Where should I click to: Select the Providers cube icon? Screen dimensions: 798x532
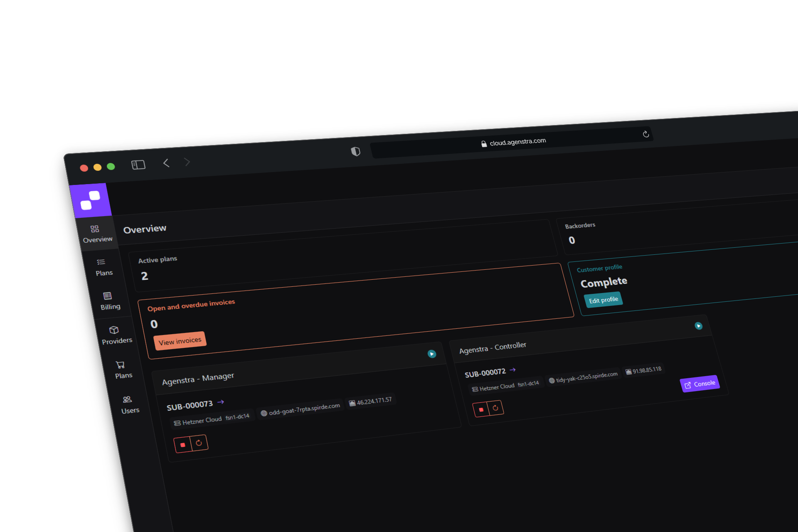coord(114,330)
